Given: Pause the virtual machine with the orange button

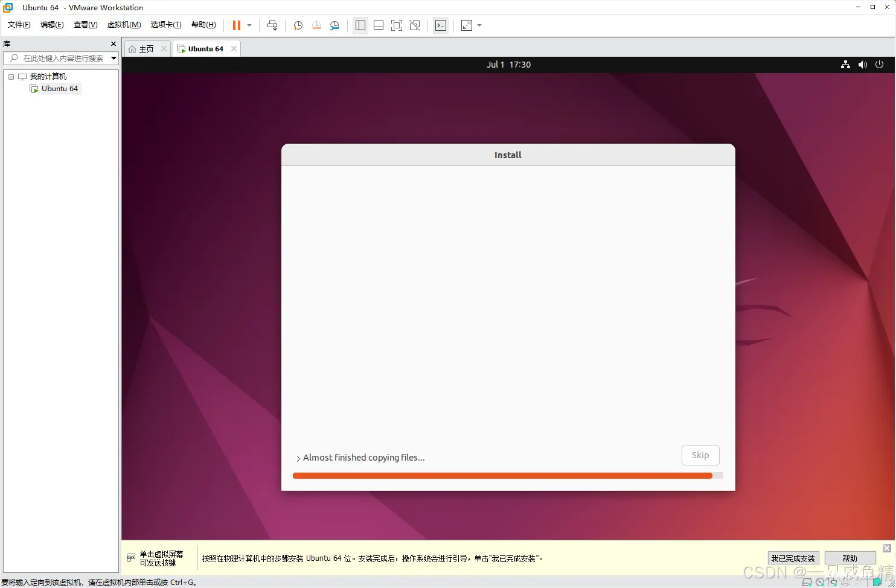Looking at the screenshot, I should (x=237, y=25).
